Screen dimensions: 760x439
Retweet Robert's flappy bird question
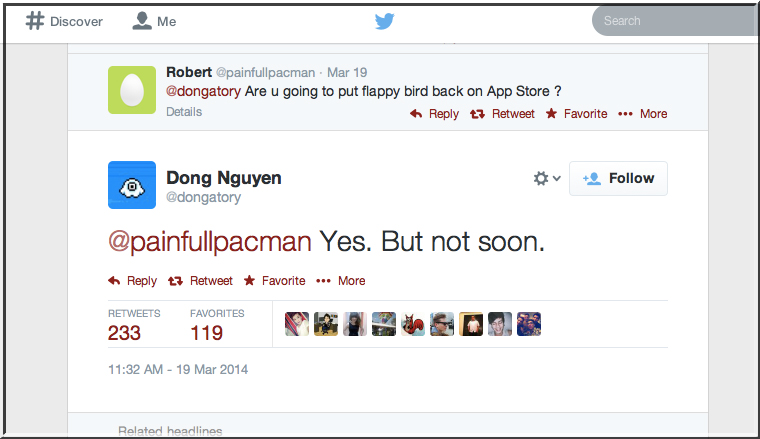[502, 114]
